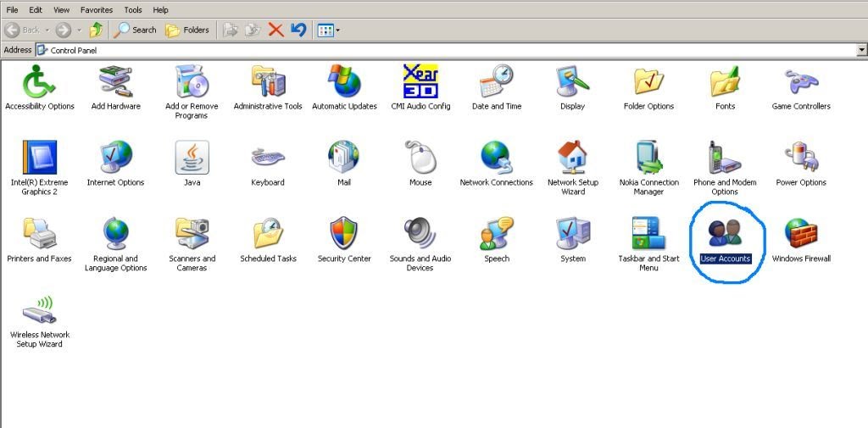
Task: Open the Mail applet icon
Action: pos(344,158)
